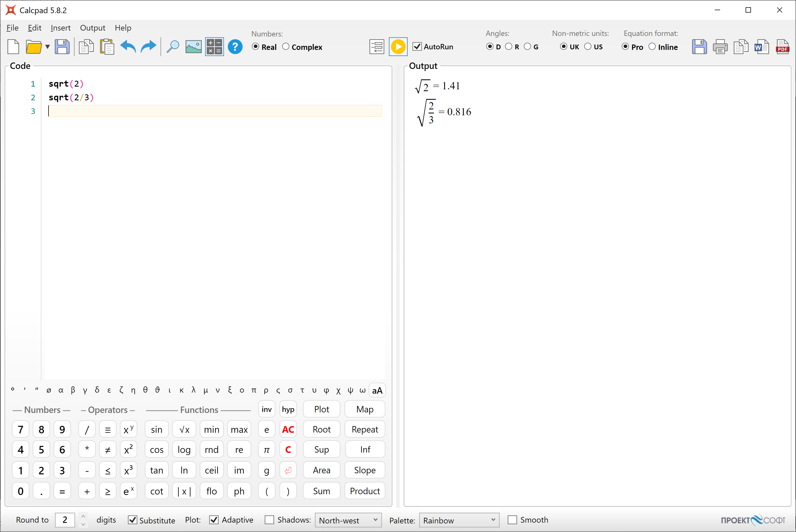
Task: Open the Edit menu
Action: pyautogui.click(x=35, y=28)
